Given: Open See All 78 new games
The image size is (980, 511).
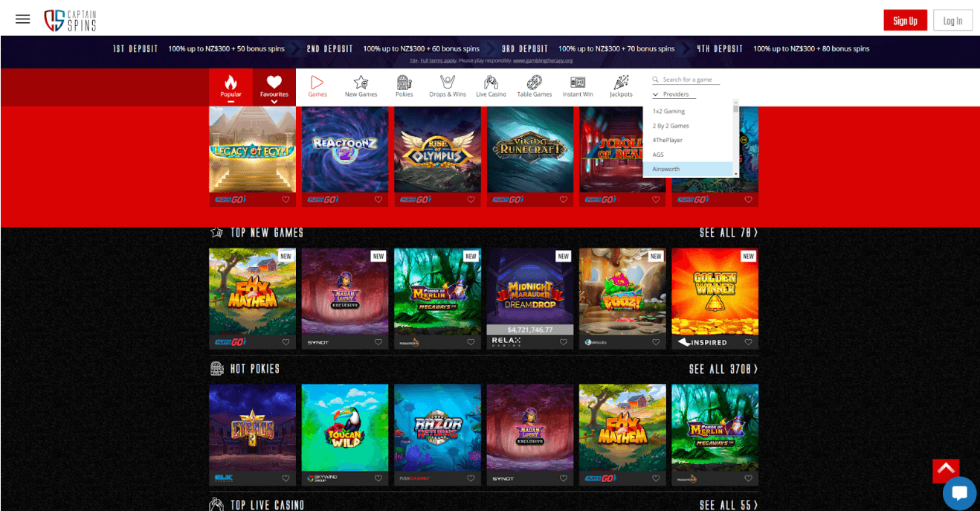Looking at the screenshot, I should (729, 233).
